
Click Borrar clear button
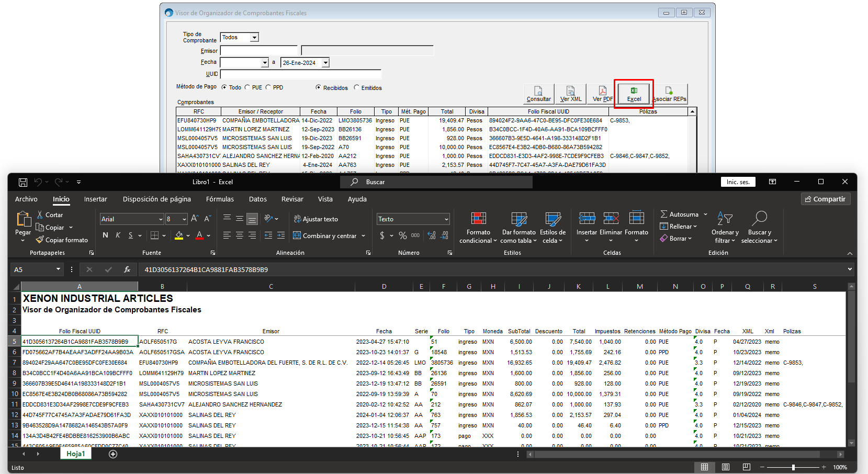click(x=676, y=239)
